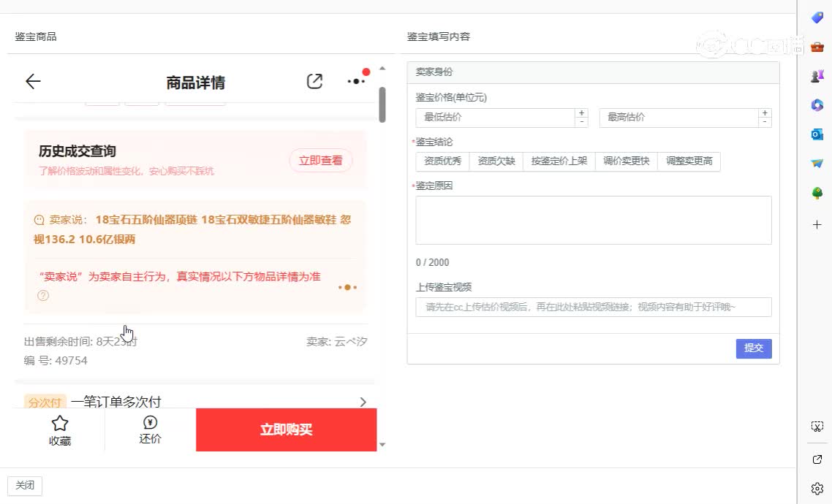Click the open-in-new-window icon in sidebar

pos(817,459)
